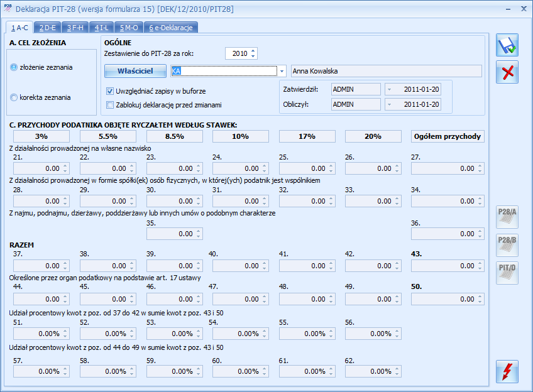This screenshot has height=392, width=533.
Task: Click the 5.5% rate header button
Action: [x=108, y=136]
